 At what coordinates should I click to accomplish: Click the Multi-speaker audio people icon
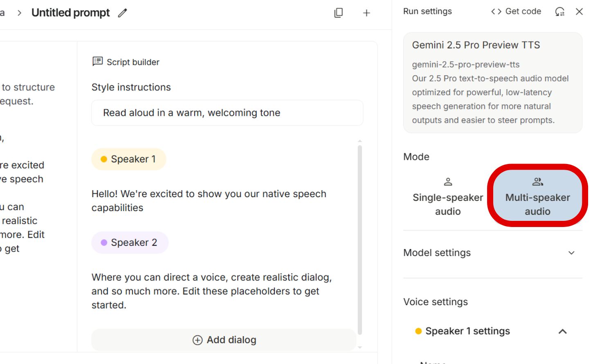(x=537, y=181)
